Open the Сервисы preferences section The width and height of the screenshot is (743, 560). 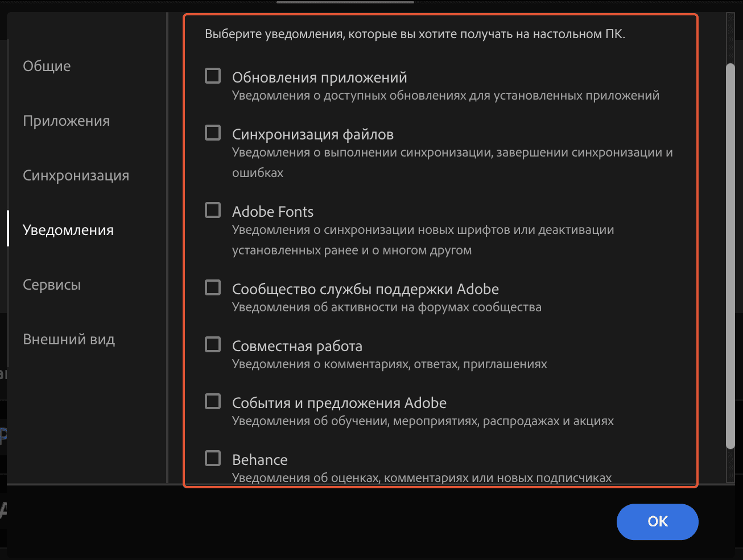coord(52,285)
